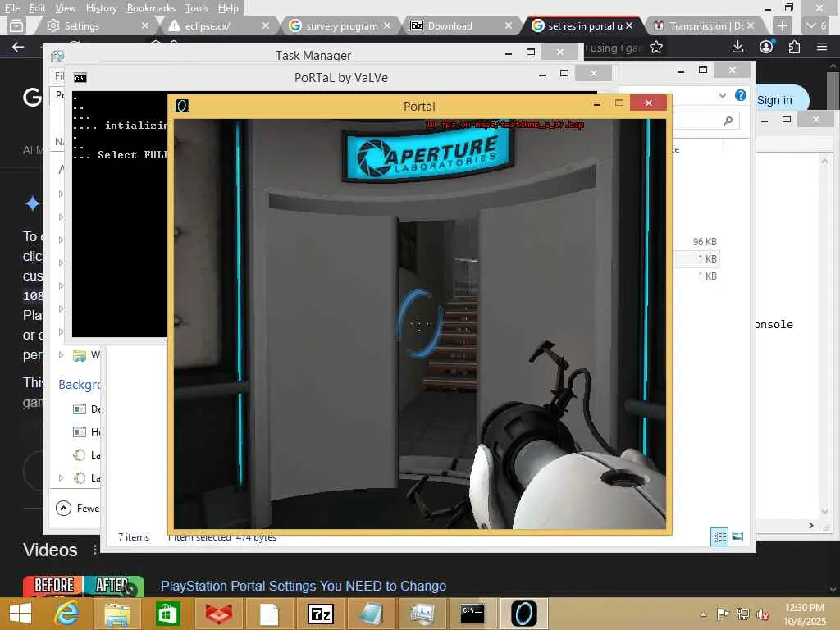Open the File menu in the browser
The width and height of the screenshot is (840, 630).
click(x=11, y=8)
